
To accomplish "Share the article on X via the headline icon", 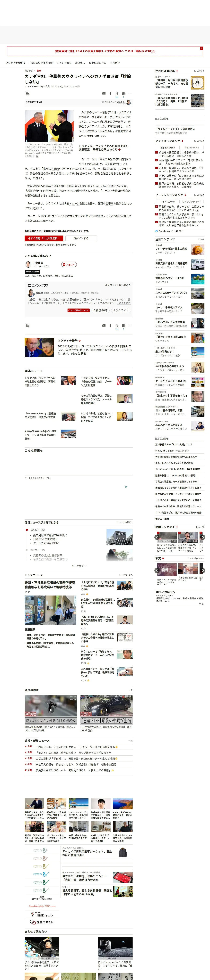I will pos(117,93).
